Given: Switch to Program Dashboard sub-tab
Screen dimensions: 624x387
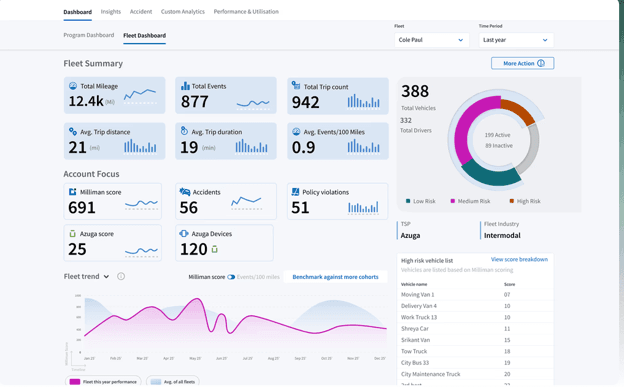Looking at the screenshot, I should [x=89, y=35].
